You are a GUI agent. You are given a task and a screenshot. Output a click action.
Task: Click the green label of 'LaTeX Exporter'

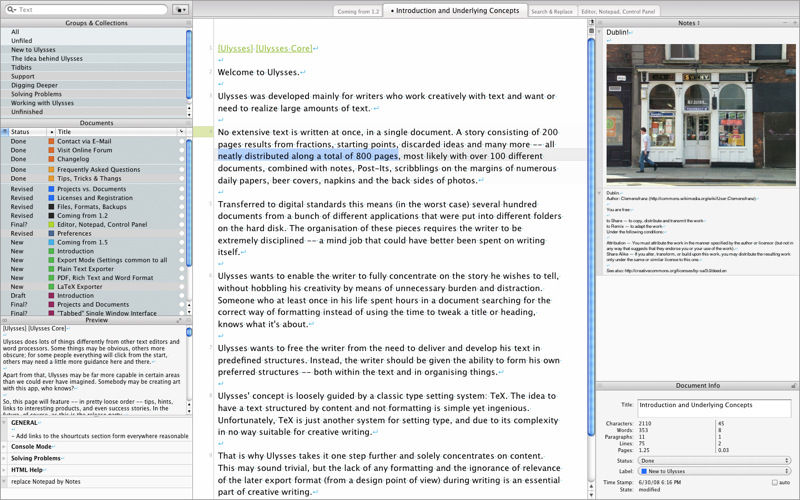[51, 287]
